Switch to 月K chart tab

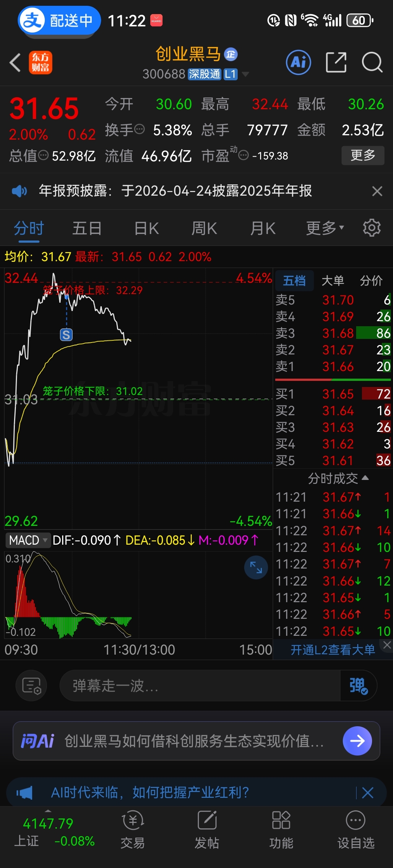[x=263, y=229]
